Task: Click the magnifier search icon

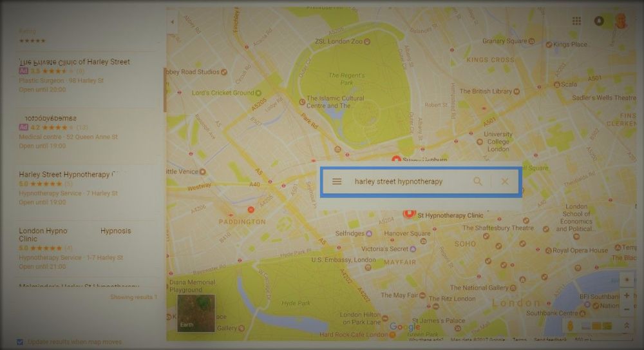Action: coord(478,181)
